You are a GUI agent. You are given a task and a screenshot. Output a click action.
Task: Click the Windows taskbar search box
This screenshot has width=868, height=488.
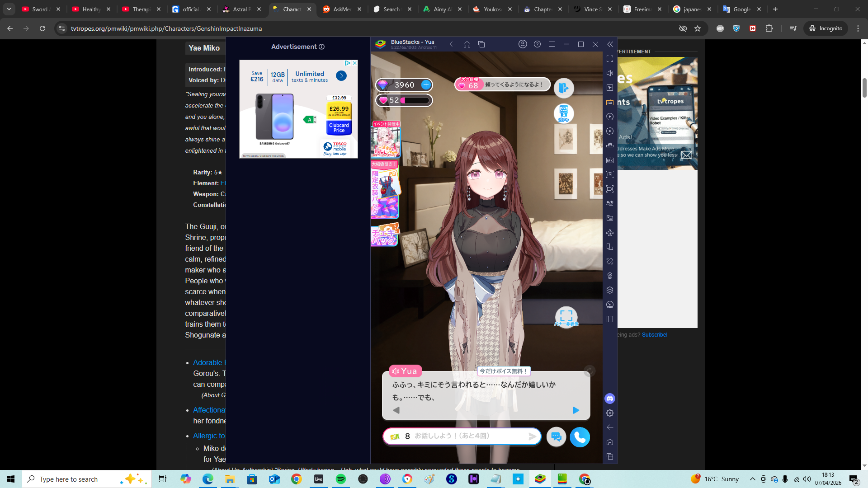click(87, 479)
